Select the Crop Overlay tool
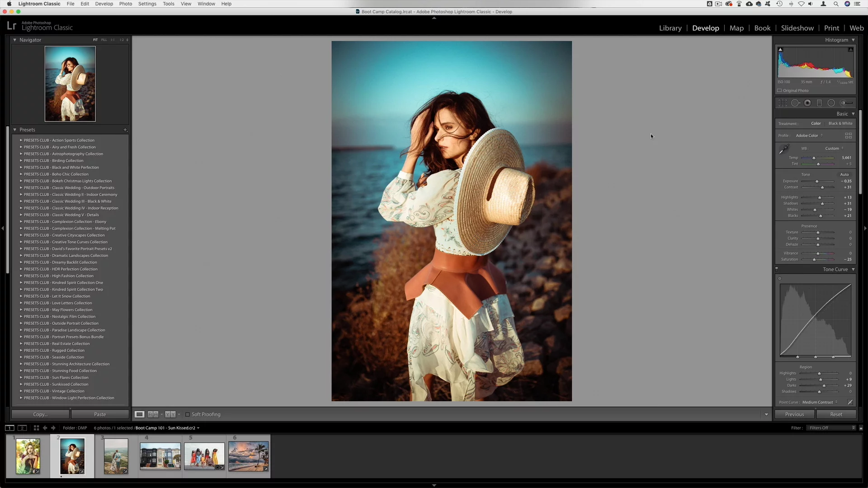The height and width of the screenshot is (488, 868). coord(783,103)
